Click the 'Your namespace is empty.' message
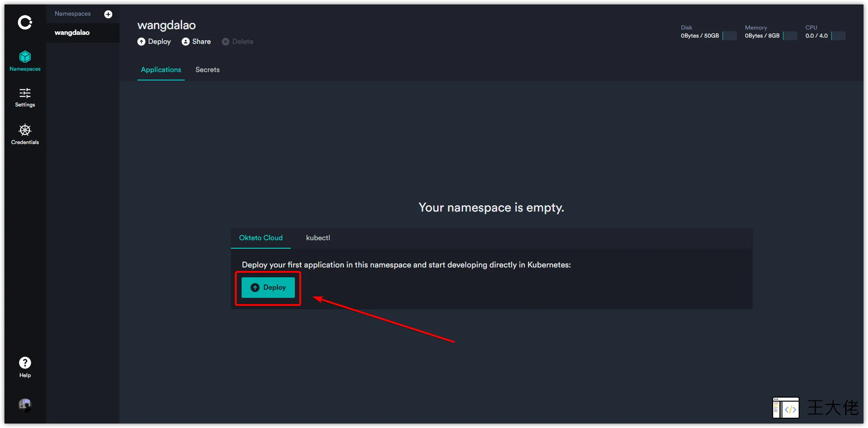 (491, 208)
